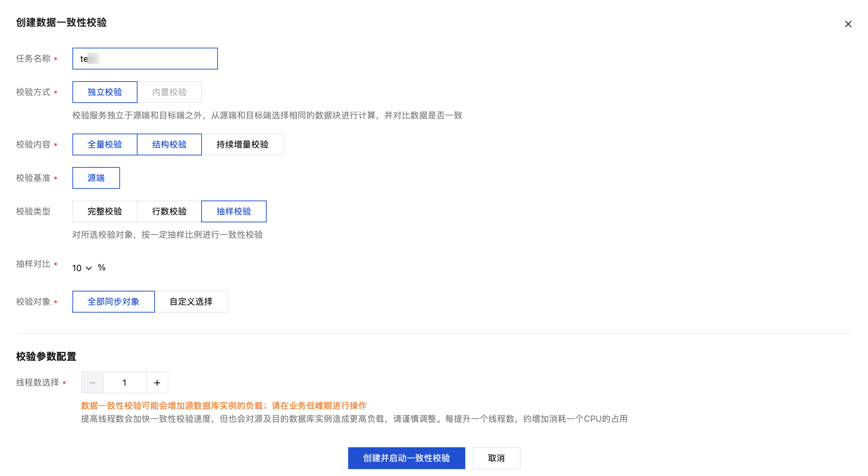
Task: Toggle 全量校验 content option
Action: (105, 144)
